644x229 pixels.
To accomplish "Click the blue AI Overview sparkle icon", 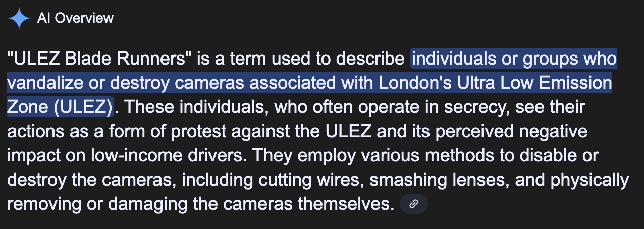I will [20, 19].
